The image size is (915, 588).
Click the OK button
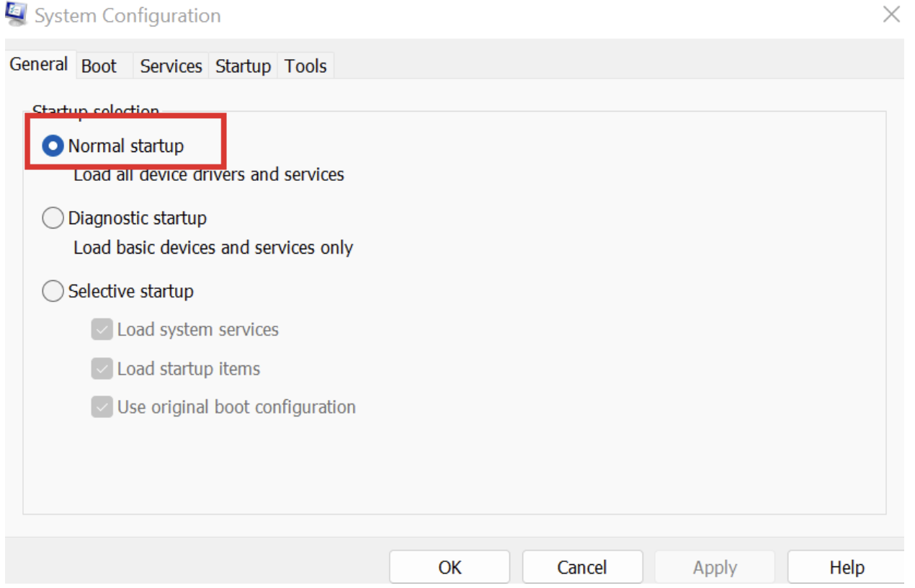[449, 566]
